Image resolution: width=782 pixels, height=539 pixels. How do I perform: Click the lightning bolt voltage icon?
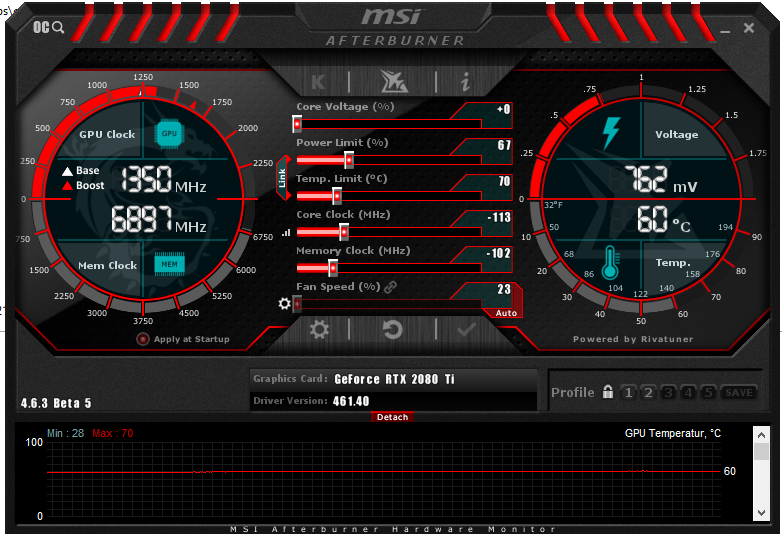pos(611,133)
